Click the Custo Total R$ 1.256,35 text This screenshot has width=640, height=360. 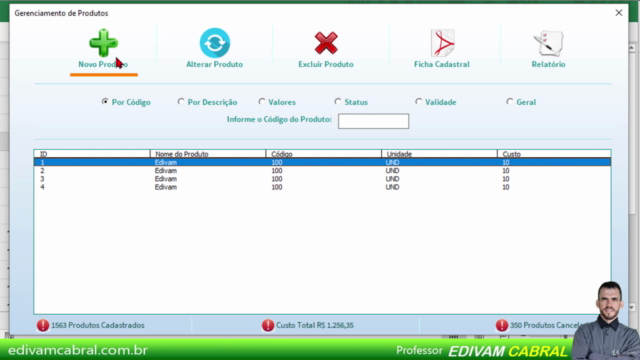tap(315, 325)
